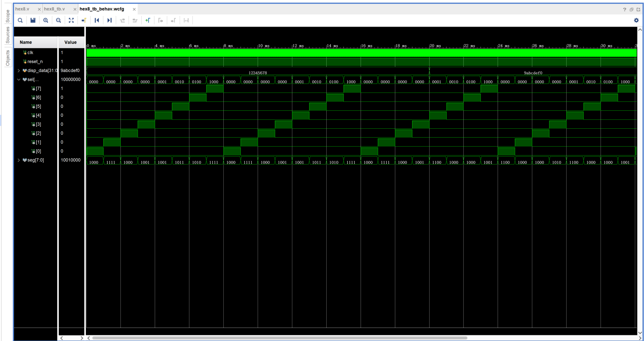Switch to the hex8_tb.v tab

point(54,9)
